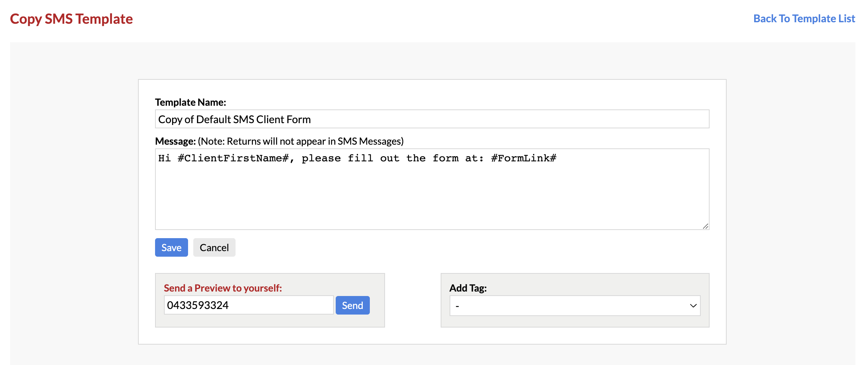
Task: Click the Message label
Action: (174, 141)
